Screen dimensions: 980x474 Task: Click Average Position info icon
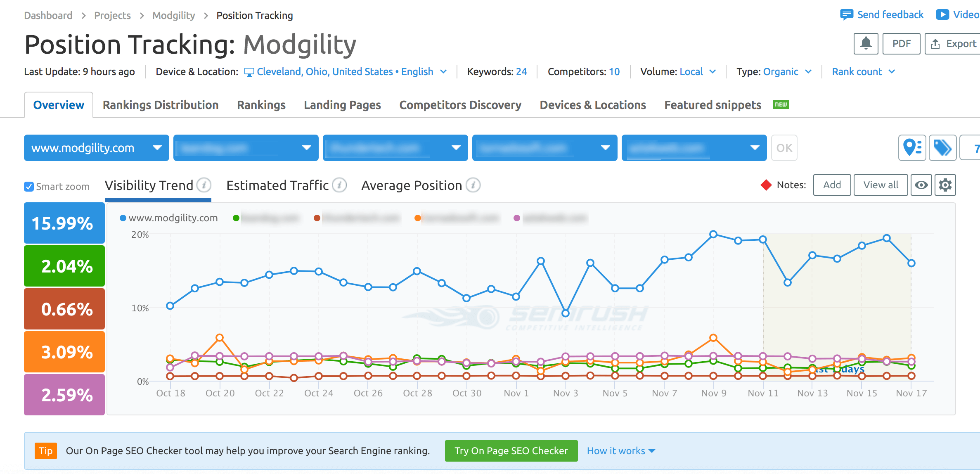point(473,185)
